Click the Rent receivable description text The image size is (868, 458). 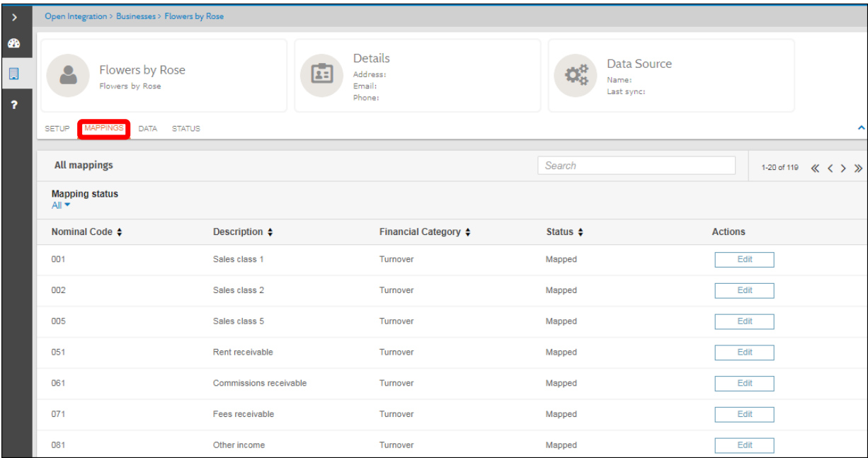click(x=243, y=353)
